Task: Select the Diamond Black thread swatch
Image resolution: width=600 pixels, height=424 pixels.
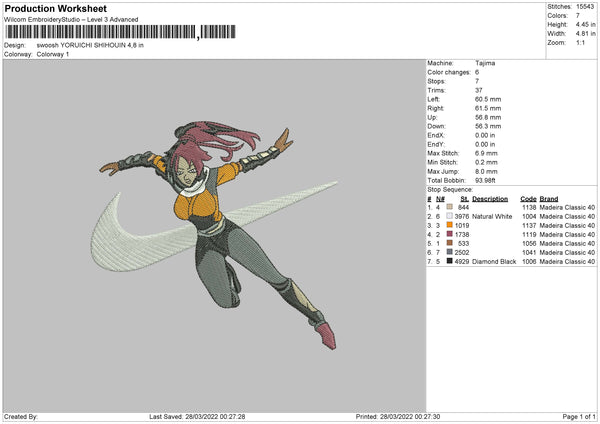Action: point(450,261)
